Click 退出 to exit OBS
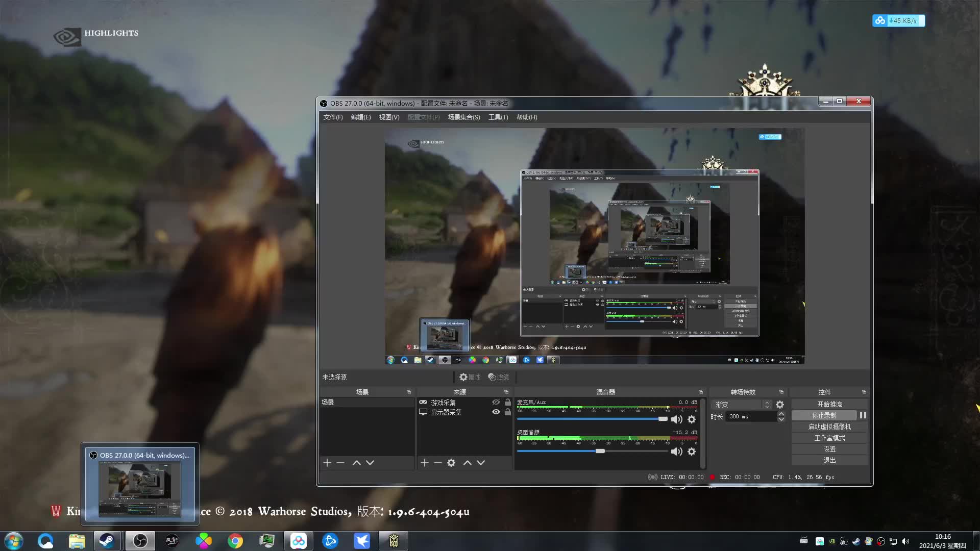 click(x=829, y=460)
